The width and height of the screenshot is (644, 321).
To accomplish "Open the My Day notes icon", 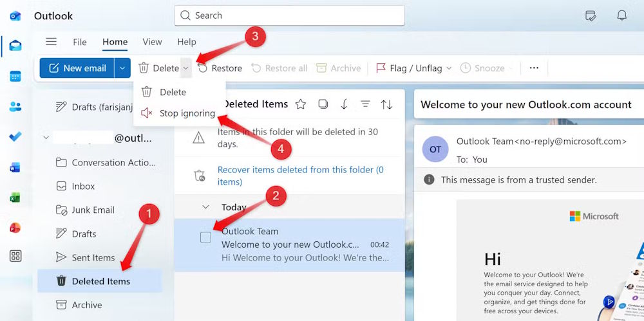I will [591, 15].
